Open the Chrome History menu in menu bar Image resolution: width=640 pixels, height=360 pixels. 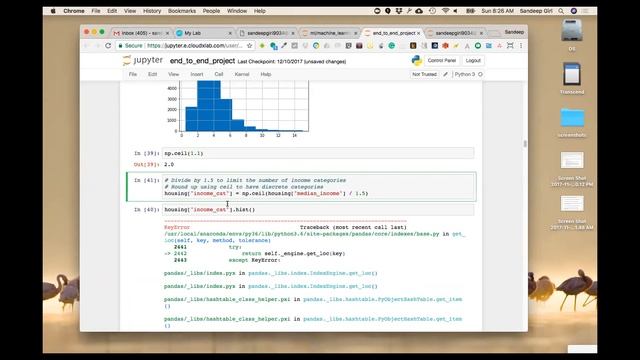pyautogui.click(x=152, y=11)
